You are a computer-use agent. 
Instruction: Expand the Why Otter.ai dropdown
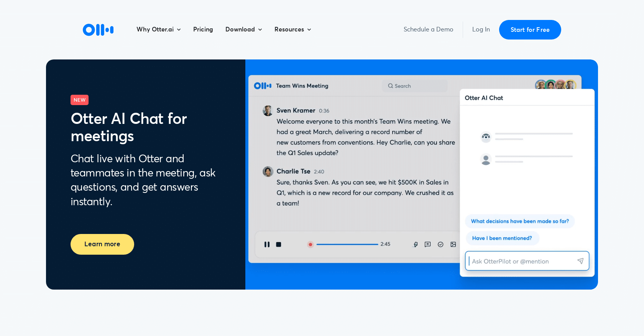(158, 30)
